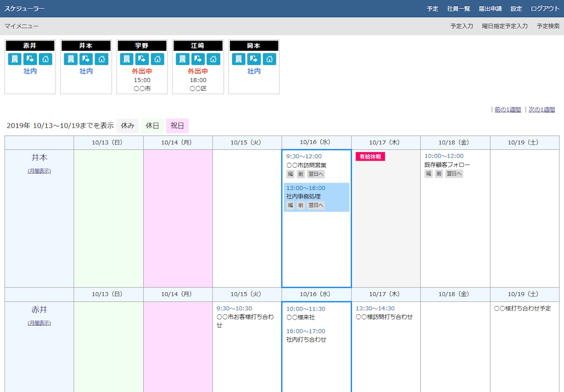Click 10/16 (水) header in 井本's table
This screenshot has height=392, width=564.
[x=317, y=142]
